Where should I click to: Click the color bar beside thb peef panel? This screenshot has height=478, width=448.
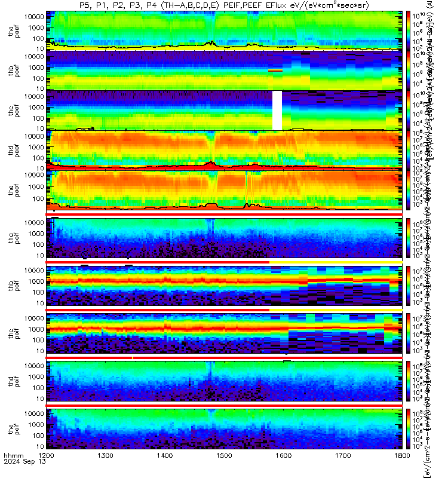409,71
